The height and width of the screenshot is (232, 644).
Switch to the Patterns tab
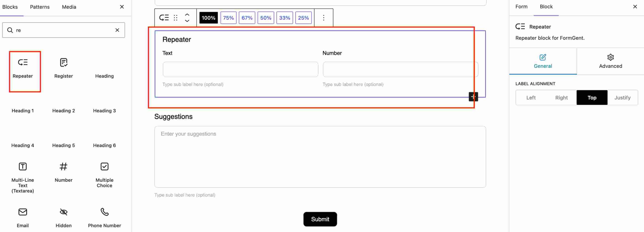pyautogui.click(x=40, y=7)
